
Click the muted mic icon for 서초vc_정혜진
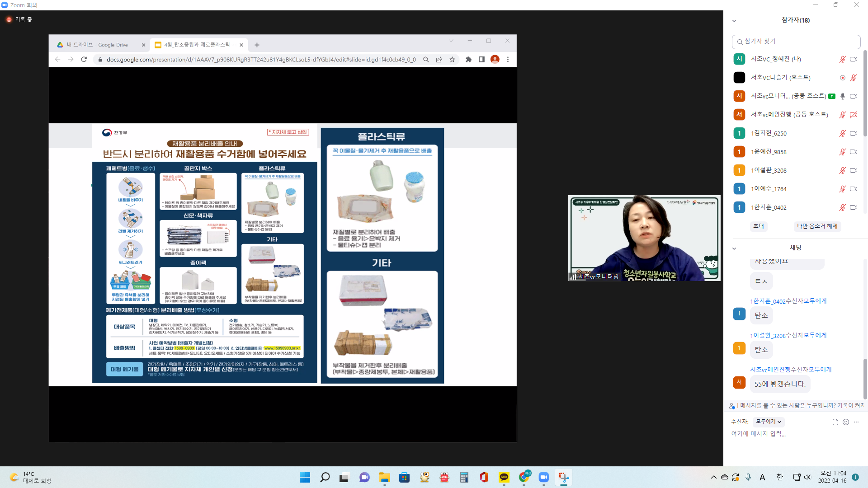[843, 59]
